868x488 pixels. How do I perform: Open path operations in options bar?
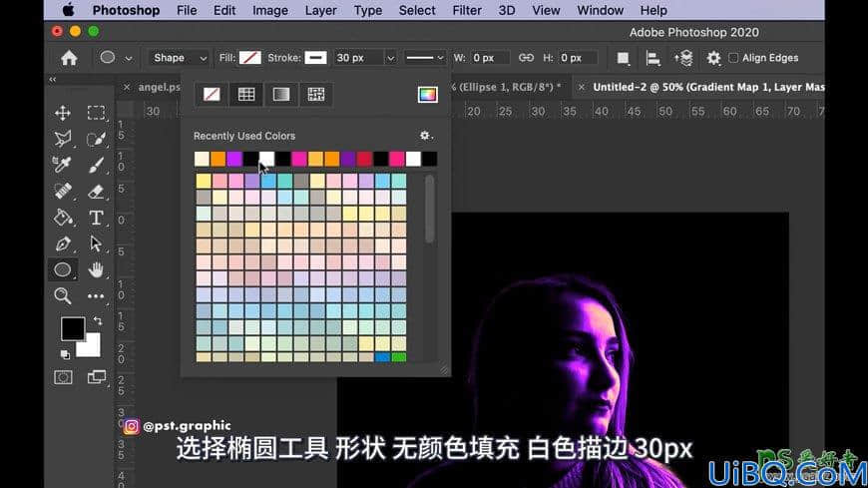click(624, 58)
